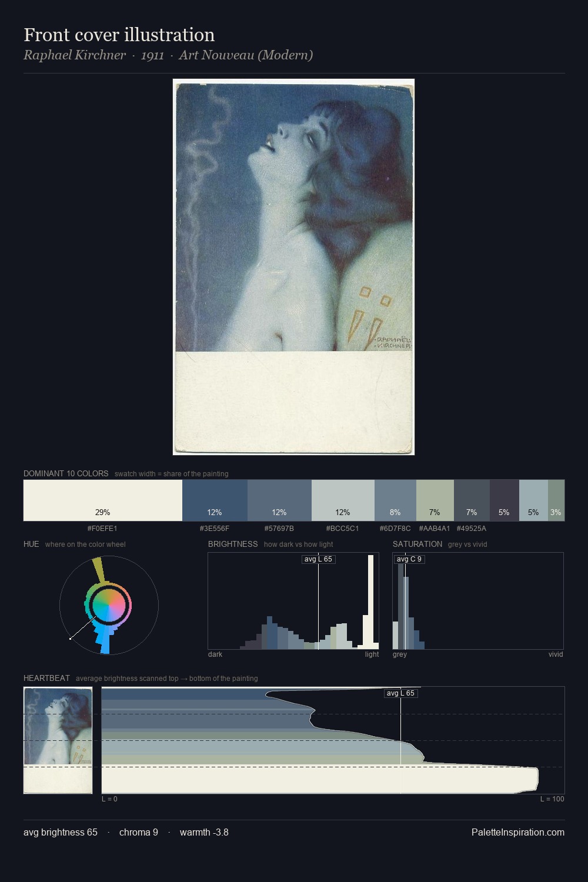Pick the 12% swatch above #BCC5C1
The width and height of the screenshot is (588, 882).
click(x=343, y=500)
